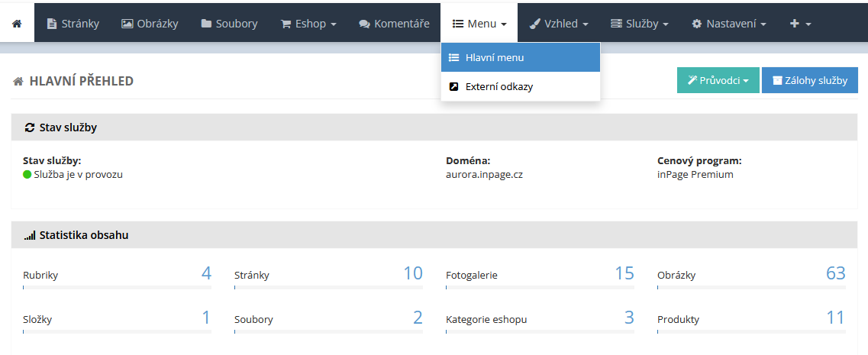Screen dimensions: 868x355
Task: Click the Komentáře speech bubbles icon
Action: tap(364, 24)
